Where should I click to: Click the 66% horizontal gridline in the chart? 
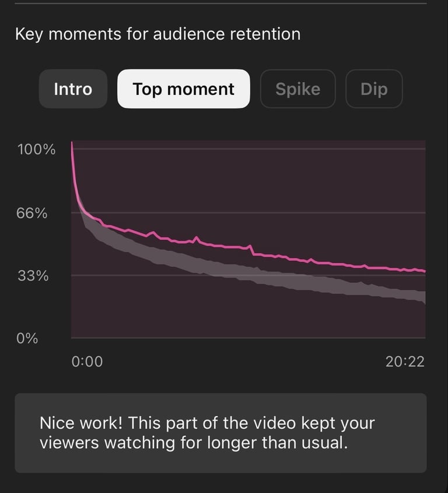point(249,213)
